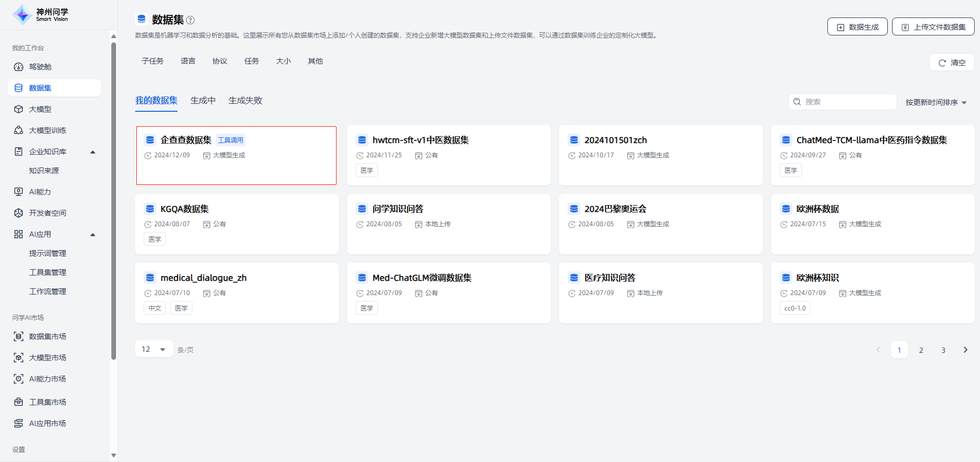The height and width of the screenshot is (462, 980).
Task: Click the AI能力 monitor icon in sidebar
Action: pyautogui.click(x=19, y=192)
